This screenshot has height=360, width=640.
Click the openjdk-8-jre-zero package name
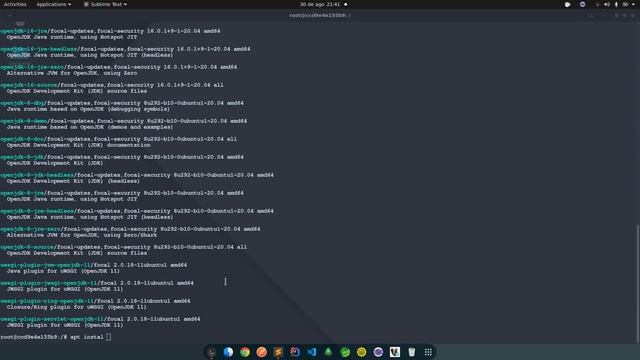click(30, 229)
